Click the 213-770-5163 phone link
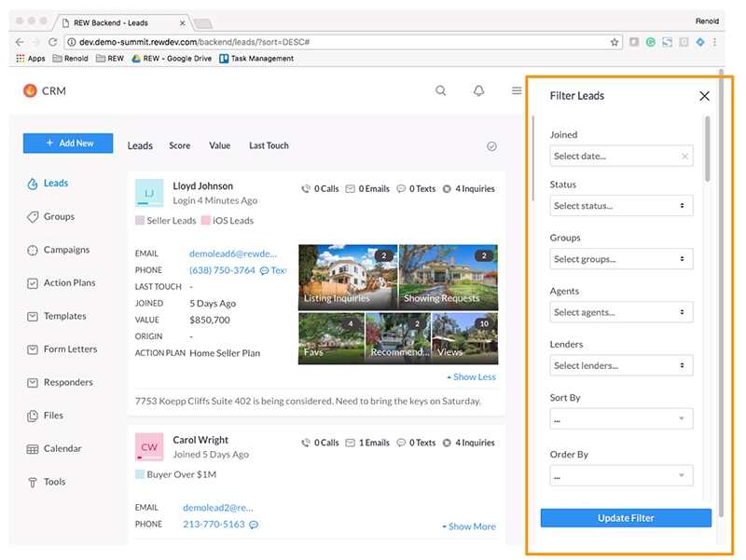 214,525
